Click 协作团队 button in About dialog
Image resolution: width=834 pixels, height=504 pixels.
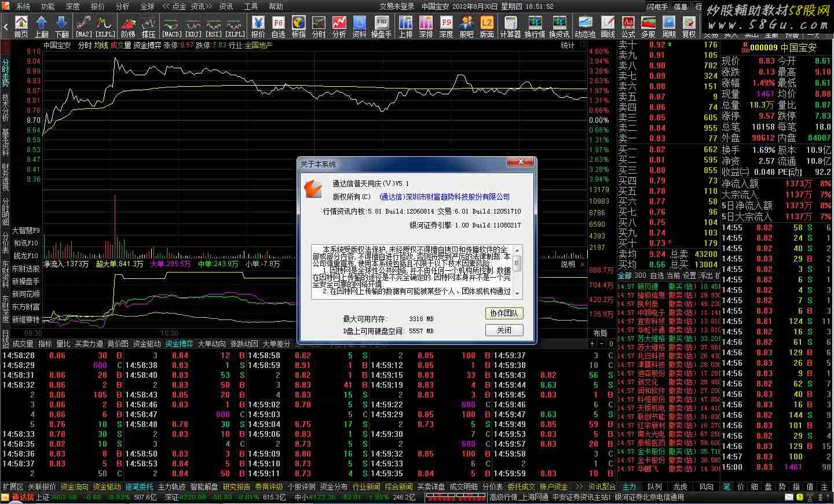(x=504, y=313)
